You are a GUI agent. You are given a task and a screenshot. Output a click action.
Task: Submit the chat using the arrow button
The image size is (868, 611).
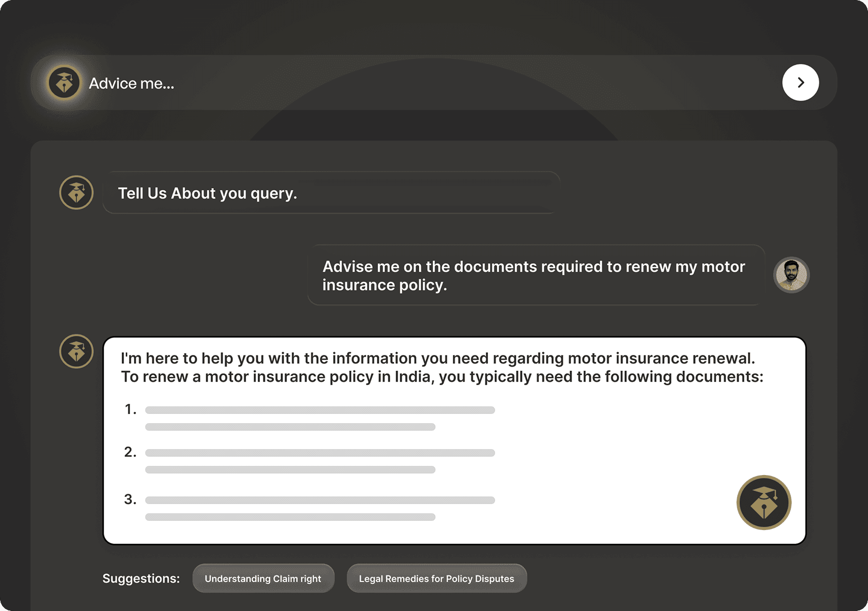point(801,82)
